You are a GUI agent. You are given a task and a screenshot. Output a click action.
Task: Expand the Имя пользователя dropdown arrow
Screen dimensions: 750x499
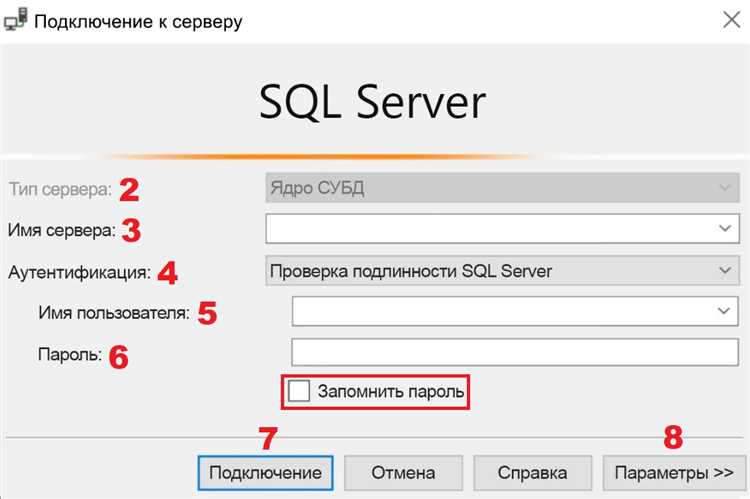725,312
